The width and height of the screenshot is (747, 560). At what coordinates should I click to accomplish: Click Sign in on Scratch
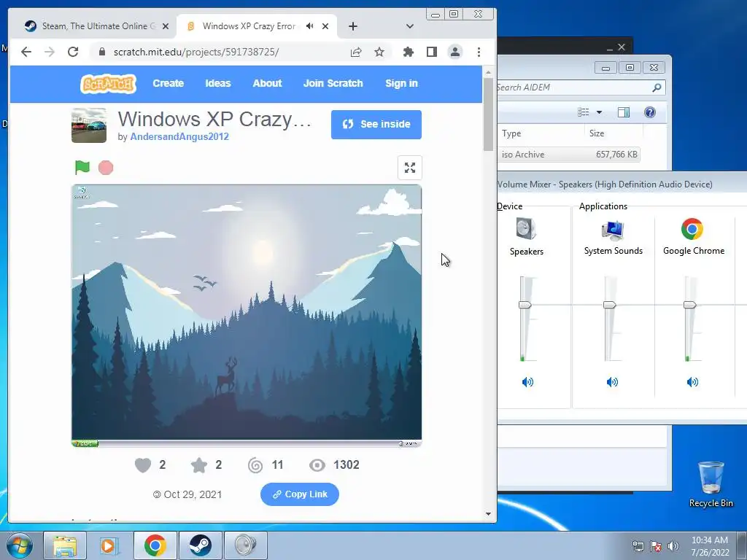click(x=401, y=83)
